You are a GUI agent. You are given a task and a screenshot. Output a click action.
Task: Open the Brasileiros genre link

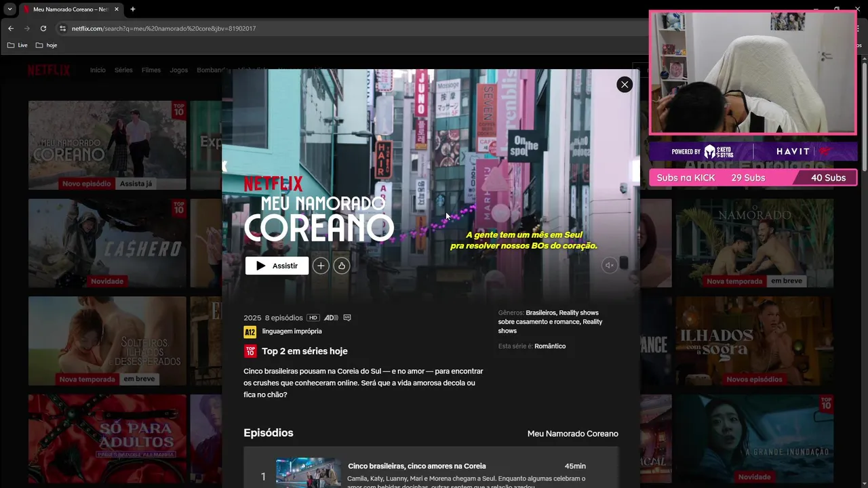[x=540, y=313]
